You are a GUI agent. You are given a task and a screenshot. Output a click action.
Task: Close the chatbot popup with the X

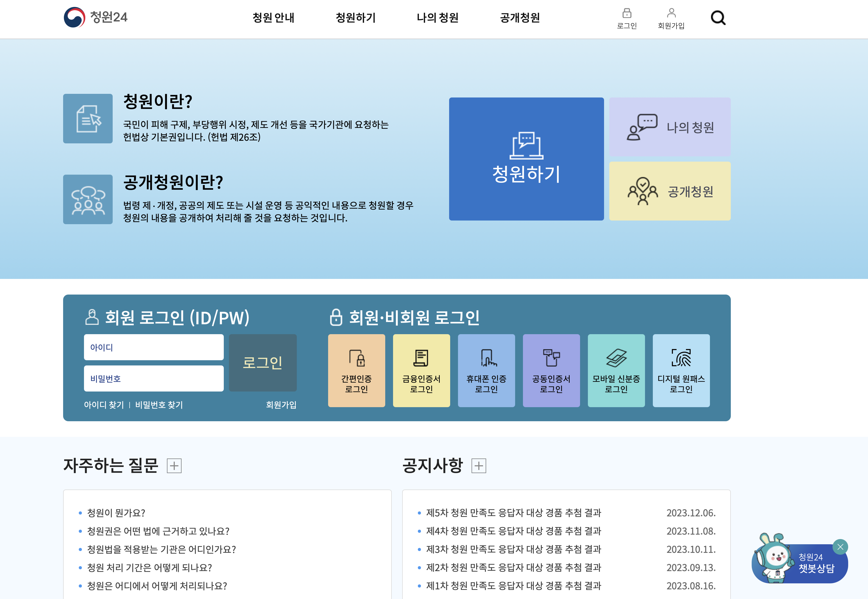841,547
